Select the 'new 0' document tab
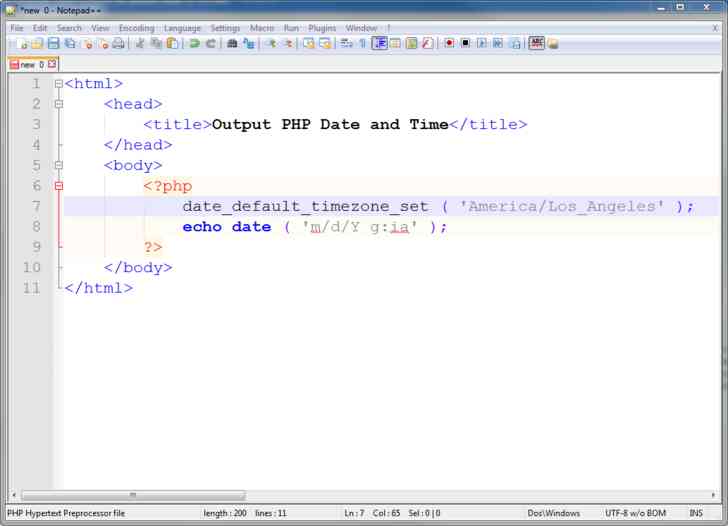This screenshot has width=728, height=526. (x=32, y=64)
